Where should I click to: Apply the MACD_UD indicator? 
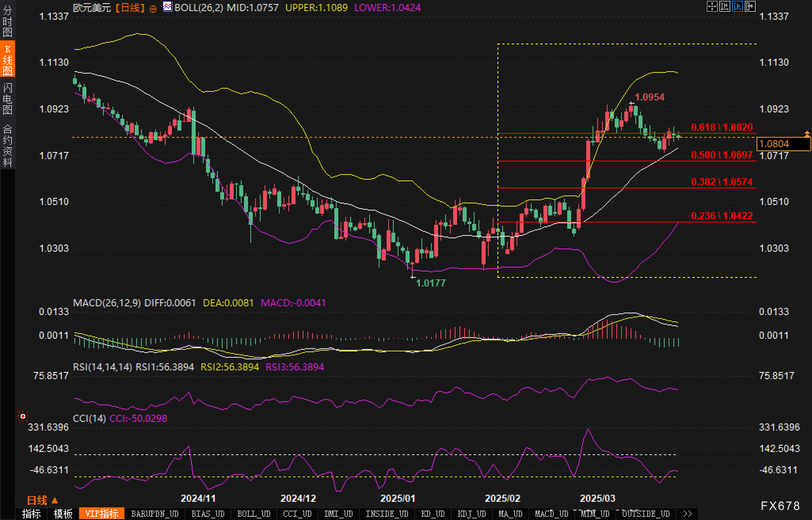click(551, 514)
